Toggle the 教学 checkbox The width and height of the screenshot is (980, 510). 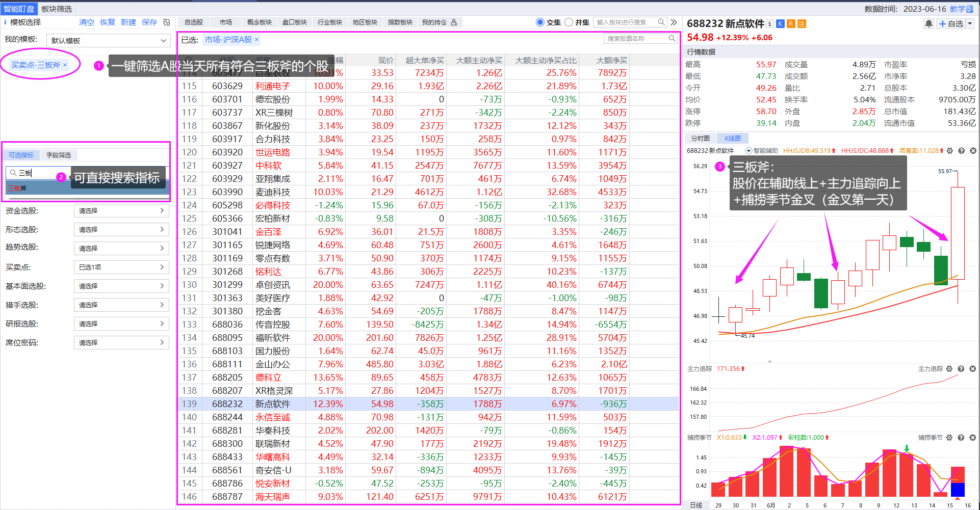(x=969, y=9)
